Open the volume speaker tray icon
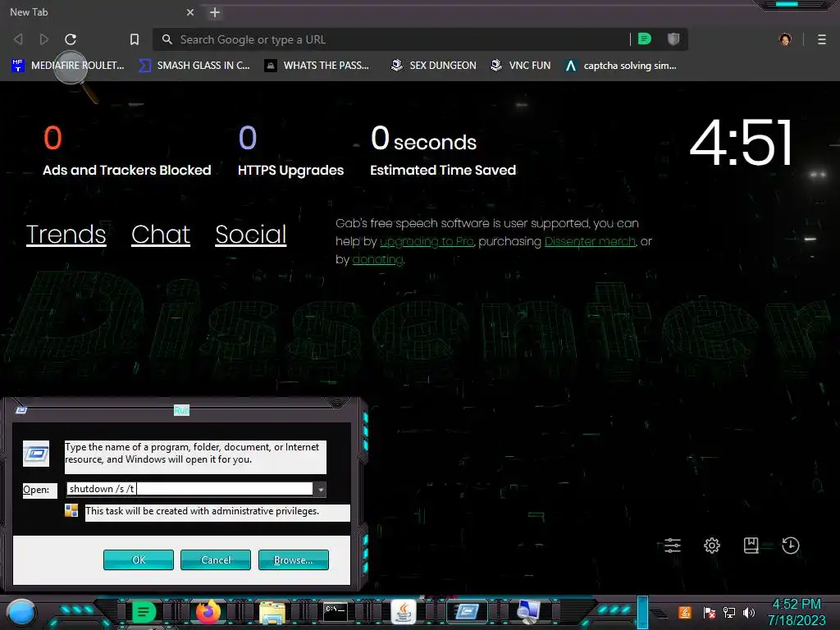This screenshot has width=840, height=630. click(x=749, y=612)
